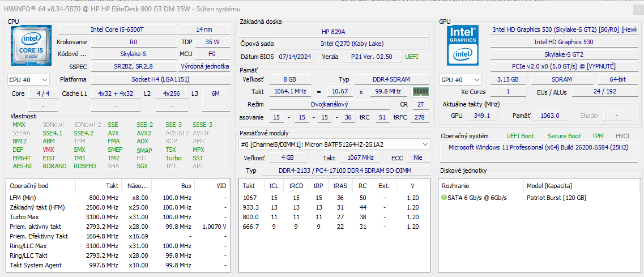Click the 14 nm process field
The image size is (644, 277).
click(204, 29)
